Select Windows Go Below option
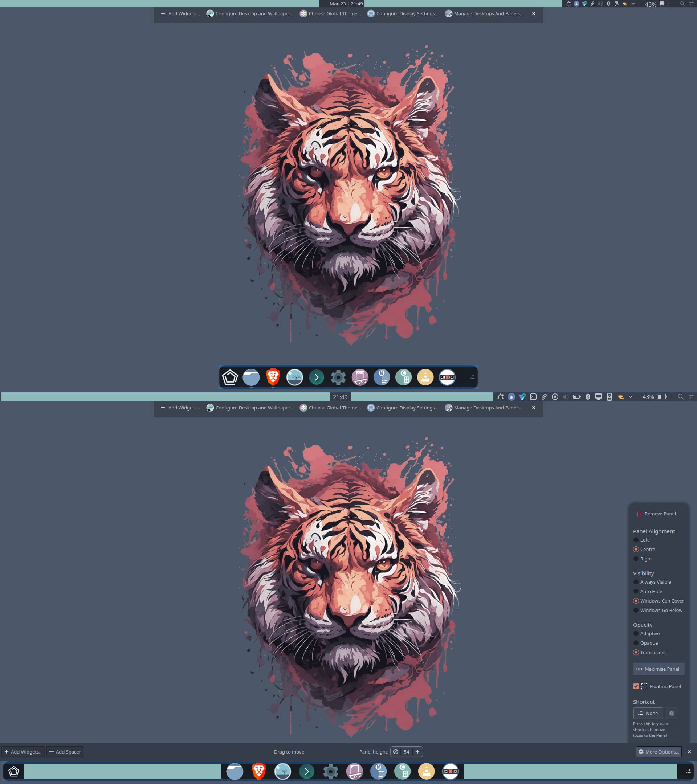Image resolution: width=697 pixels, height=784 pixels. (x=636, y=610)
